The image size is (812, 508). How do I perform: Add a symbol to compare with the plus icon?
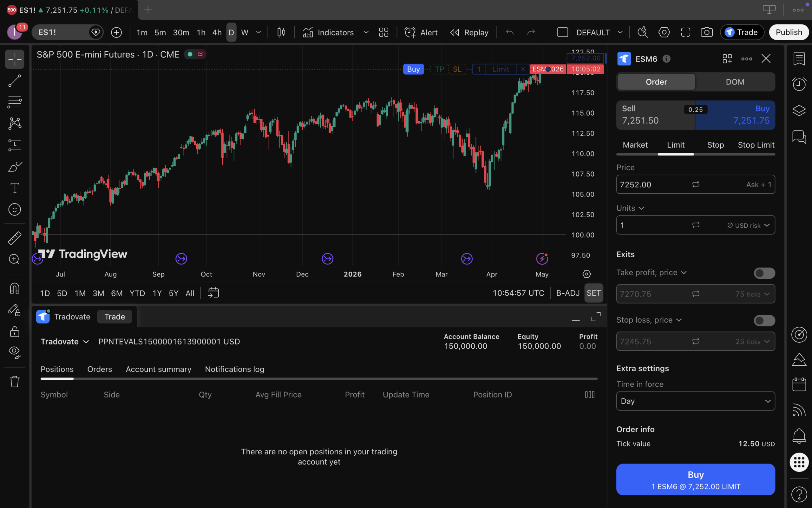point(116,33)
